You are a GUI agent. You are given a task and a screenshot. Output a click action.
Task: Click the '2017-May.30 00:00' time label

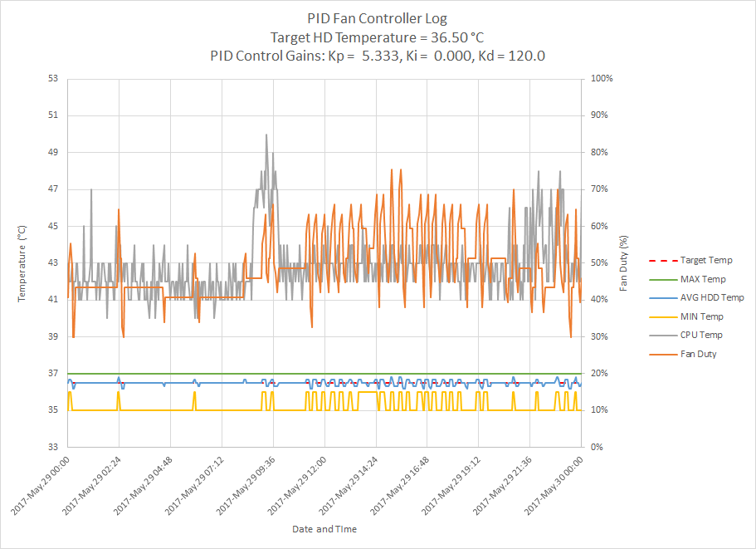tap(554, 485)
